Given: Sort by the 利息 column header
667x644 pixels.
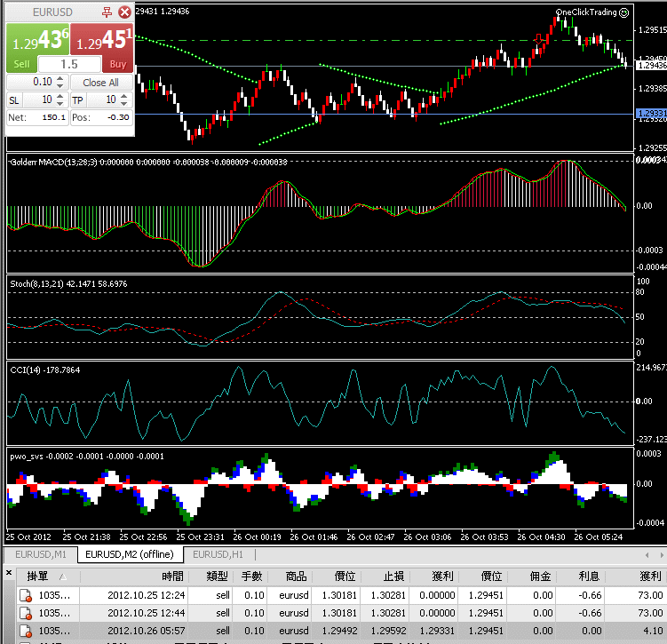Looking at the screenshot, I should (x=581, y=576).
